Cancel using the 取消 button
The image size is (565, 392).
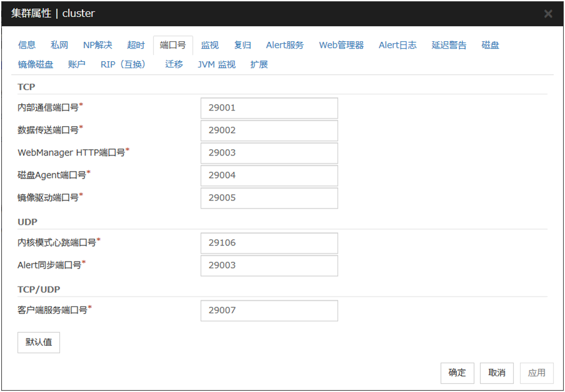[x=497, y=373]
